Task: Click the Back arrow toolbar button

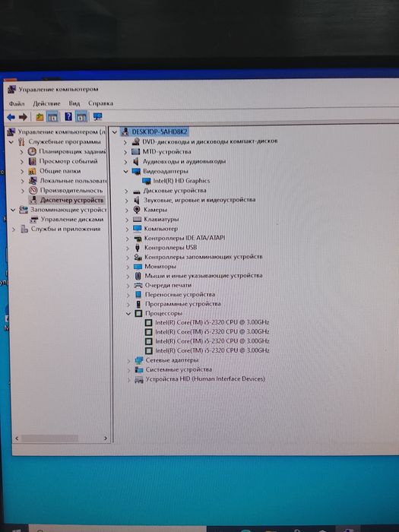Action: click(x=11, y=117)
